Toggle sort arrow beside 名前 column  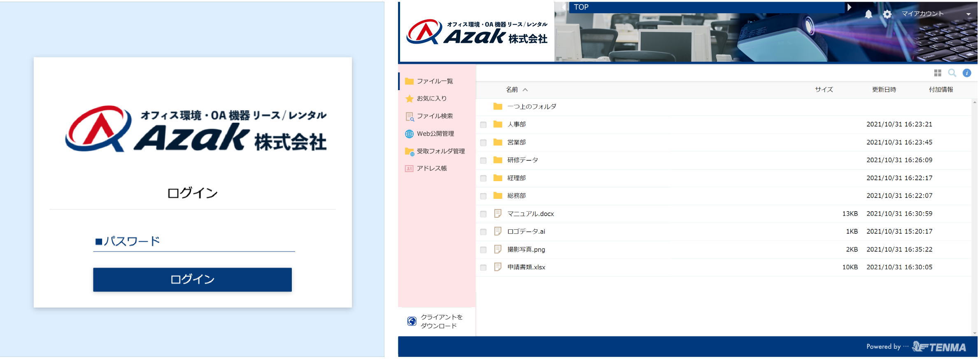point(525,90)
